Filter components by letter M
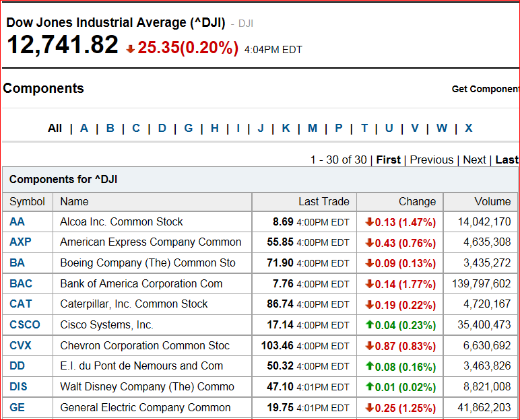 pos(313,128)
